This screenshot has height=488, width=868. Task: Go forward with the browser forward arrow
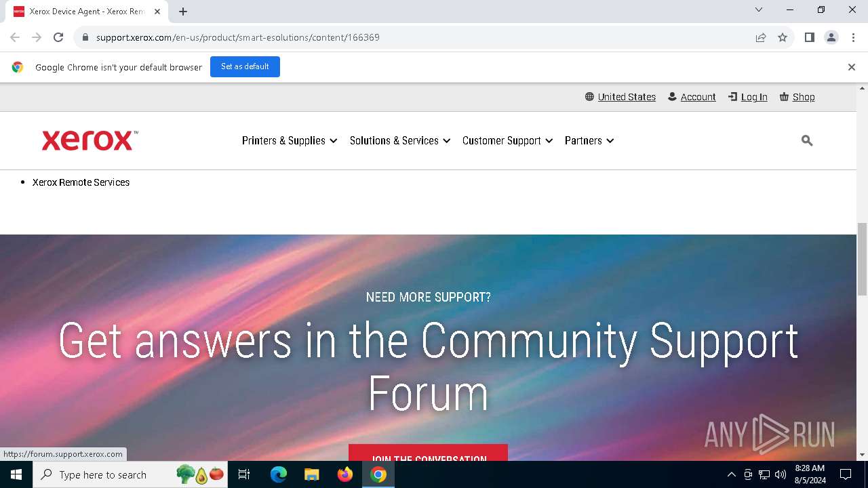coord(37,37)
